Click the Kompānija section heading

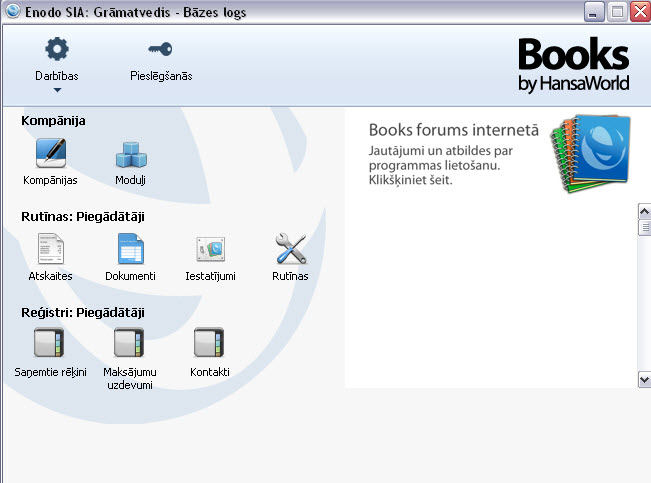(53, 121)
